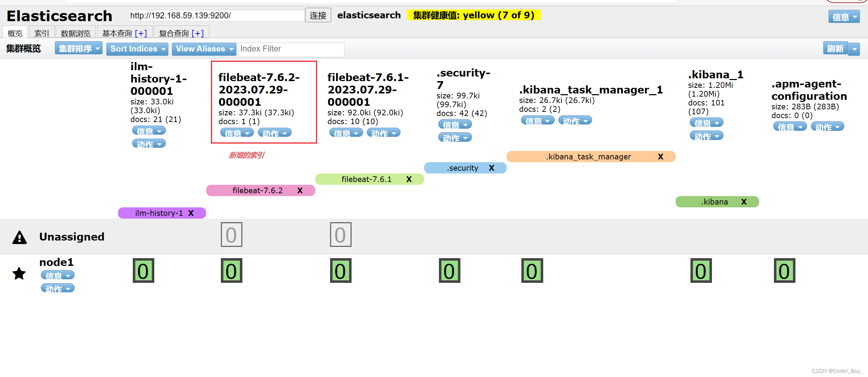Viewport: 868px width, 377px height.
Task: Remove the .kibana_task_manager alias with X
Action: 661,157
